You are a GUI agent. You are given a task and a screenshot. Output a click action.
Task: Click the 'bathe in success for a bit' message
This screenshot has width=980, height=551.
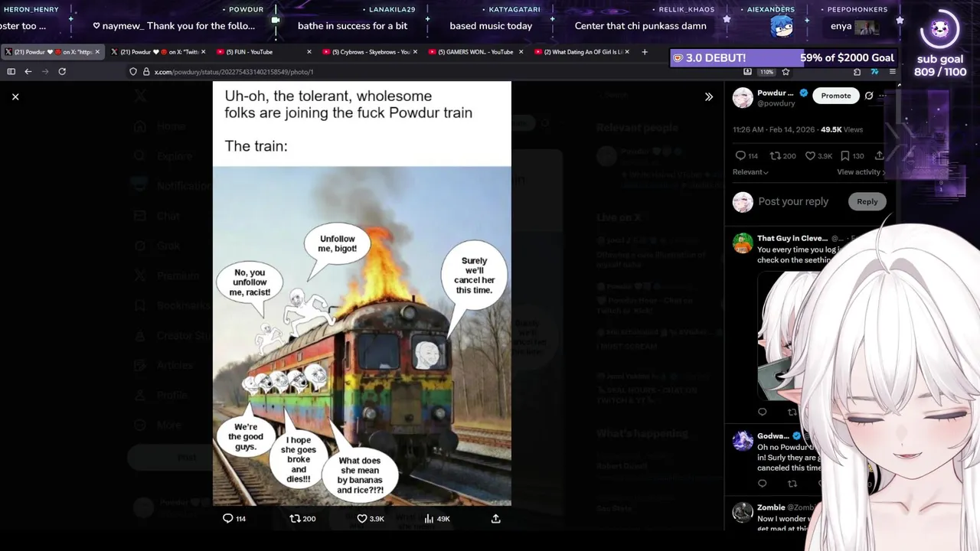tap(352, 26)
